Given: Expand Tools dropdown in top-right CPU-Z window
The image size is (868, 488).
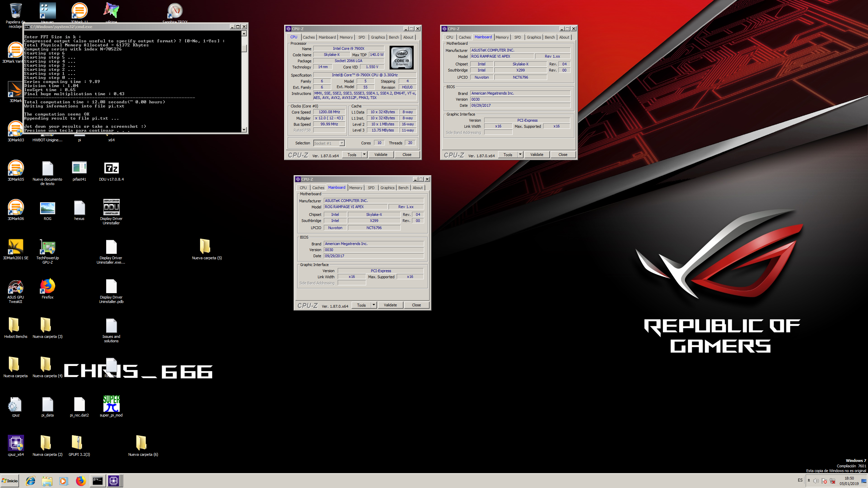Looking at the screenshot, I should (520, 155).
